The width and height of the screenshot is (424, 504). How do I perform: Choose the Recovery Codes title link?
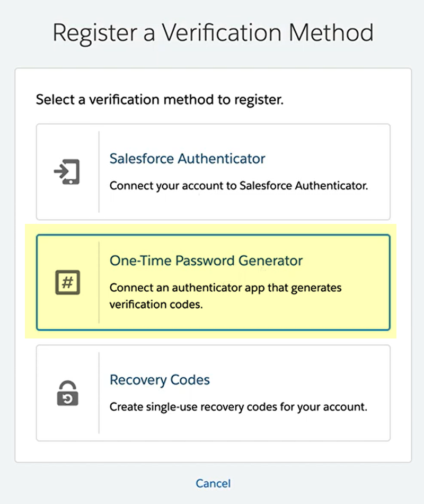[160, 380]
